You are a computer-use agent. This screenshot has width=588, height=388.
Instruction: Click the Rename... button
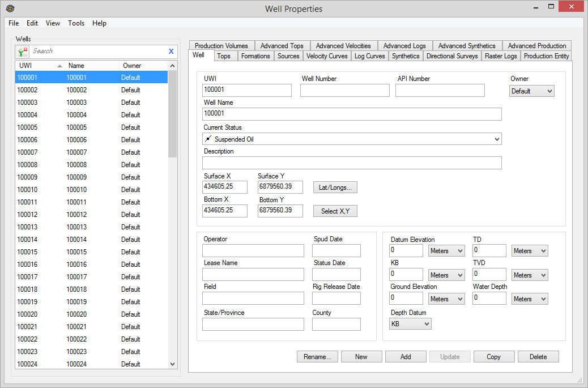[x=317, y=357]
